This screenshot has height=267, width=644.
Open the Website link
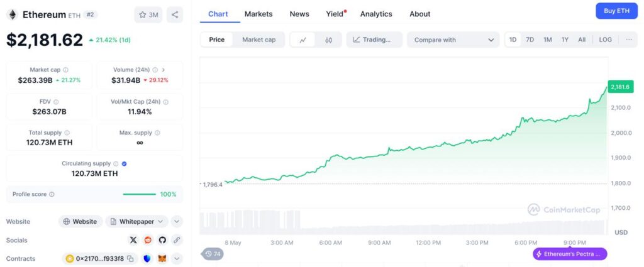point(80,221)
